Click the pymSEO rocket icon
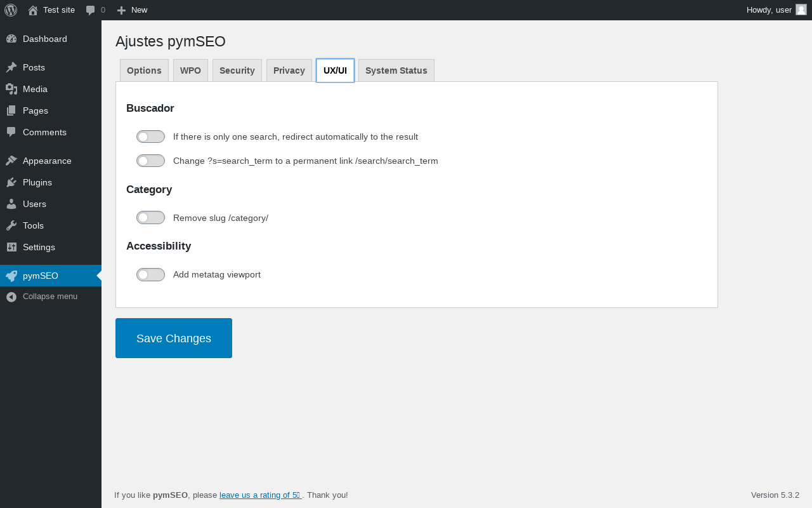812x508 pixels. [11, 276]
